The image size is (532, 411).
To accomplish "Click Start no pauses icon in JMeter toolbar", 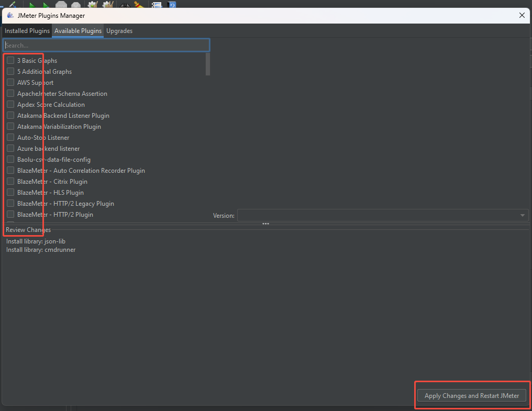I will [x=46, y=5].
